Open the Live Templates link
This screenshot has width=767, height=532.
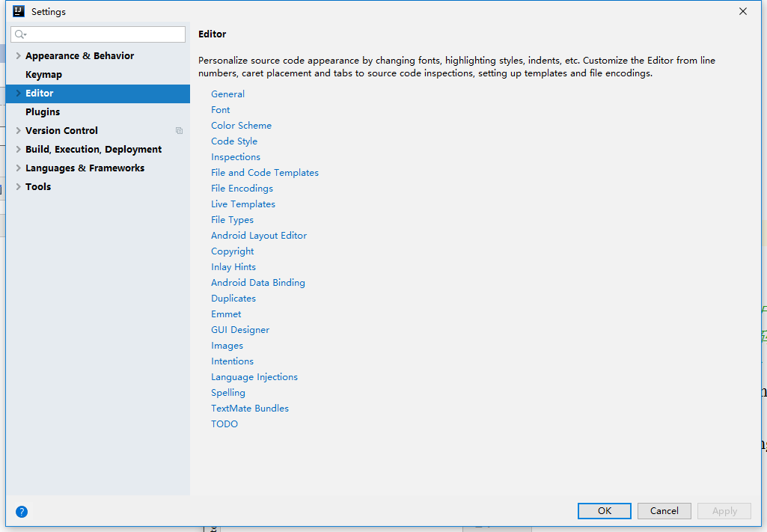pyautogui.click(x=243, y=204)
